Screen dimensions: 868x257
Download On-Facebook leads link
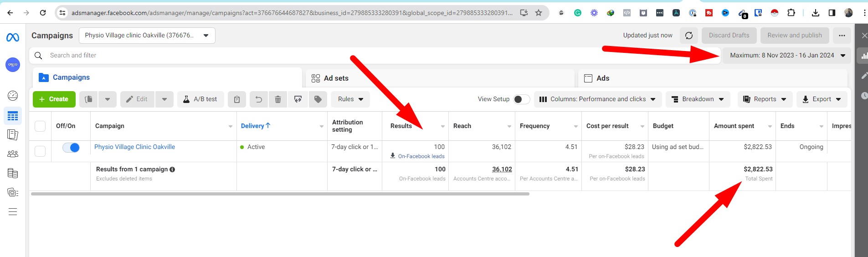coord(417,156)
